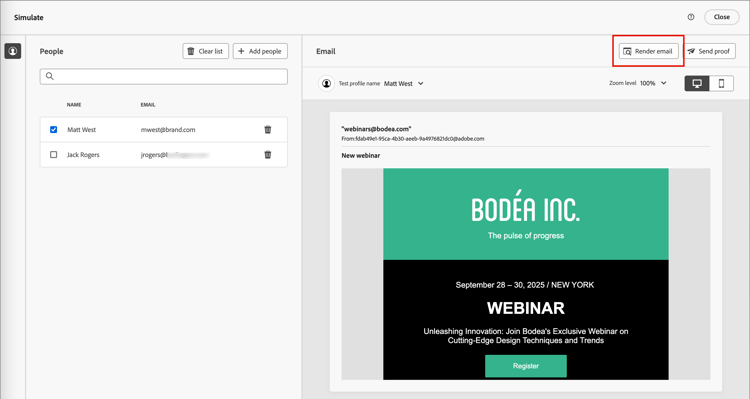
Task: Click the Send proof button
Action: [709, 51]
